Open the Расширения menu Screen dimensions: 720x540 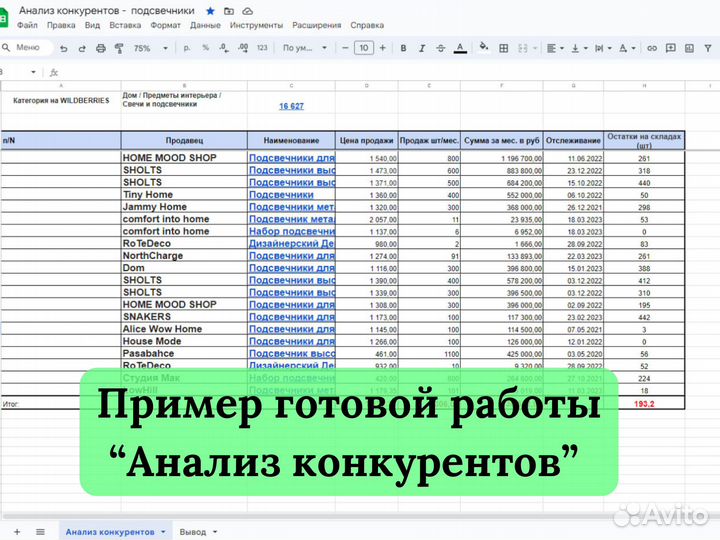(x=316, y=25)
